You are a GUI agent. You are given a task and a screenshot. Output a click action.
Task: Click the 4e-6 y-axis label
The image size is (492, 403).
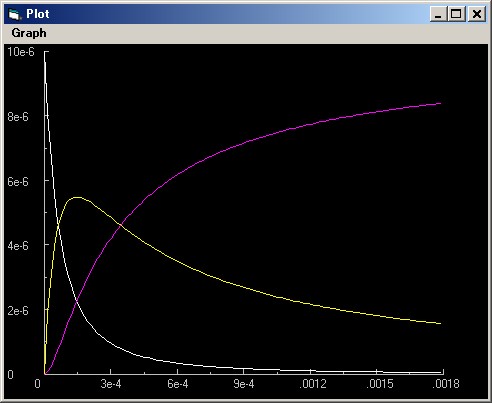click(18, 246)
